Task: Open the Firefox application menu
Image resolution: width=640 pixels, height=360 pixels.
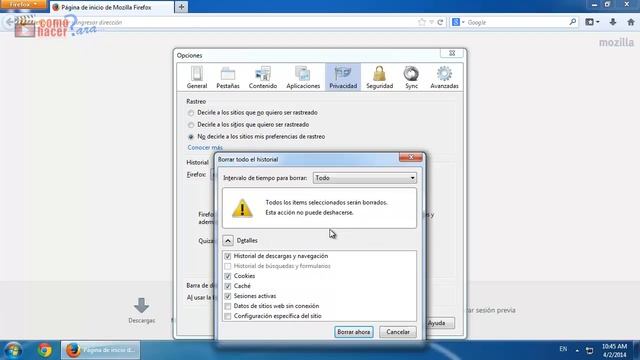Action: coord(23,4)
